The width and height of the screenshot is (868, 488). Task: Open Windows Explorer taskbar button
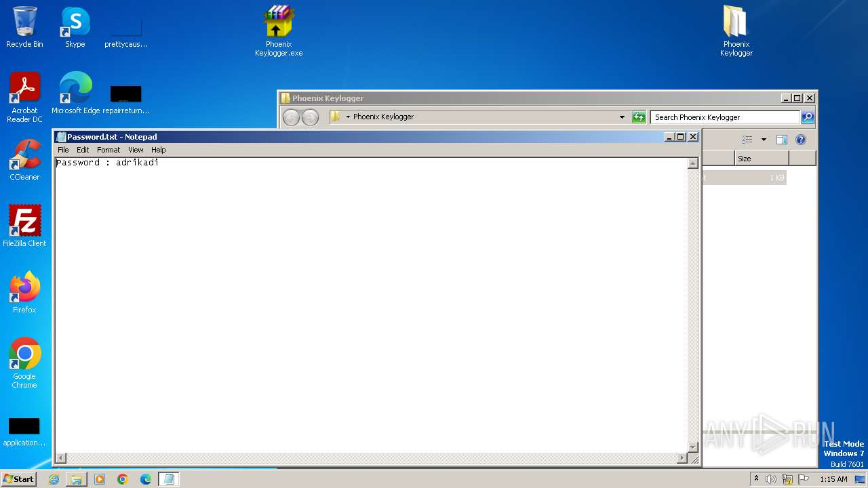pos(77,479)
